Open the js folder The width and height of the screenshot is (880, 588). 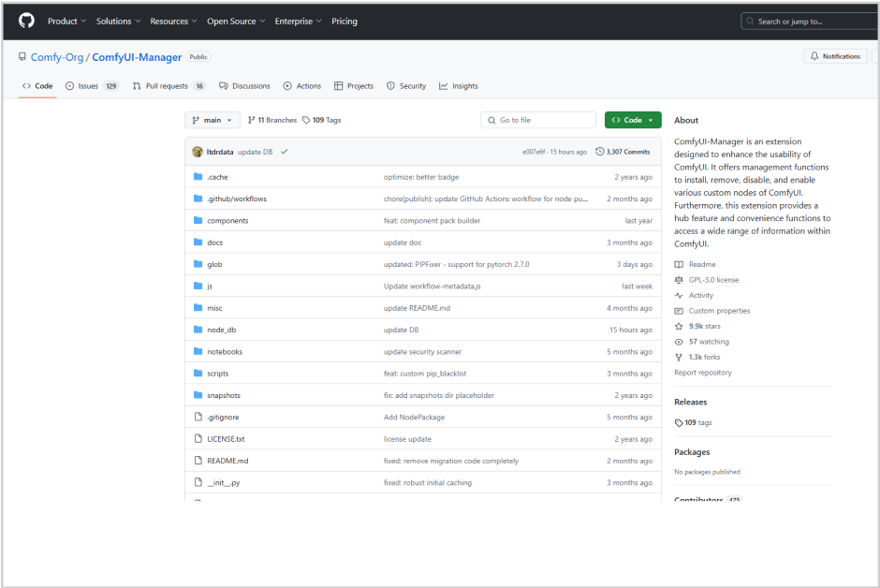coord(210,287)
